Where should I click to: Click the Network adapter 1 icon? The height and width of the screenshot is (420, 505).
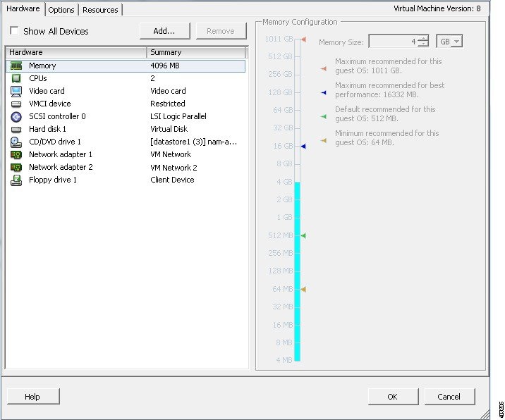coord(16,155)
